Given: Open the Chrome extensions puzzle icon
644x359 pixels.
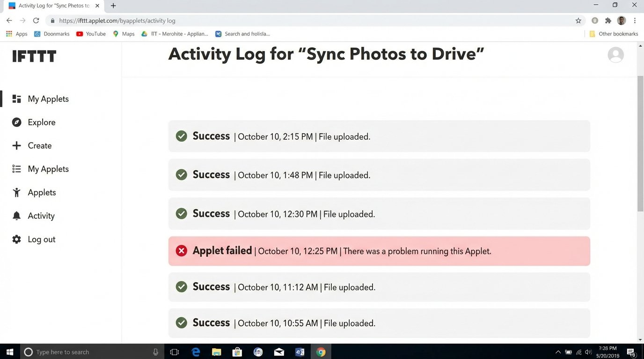Looking at the screenshot, I should [608, 21].
